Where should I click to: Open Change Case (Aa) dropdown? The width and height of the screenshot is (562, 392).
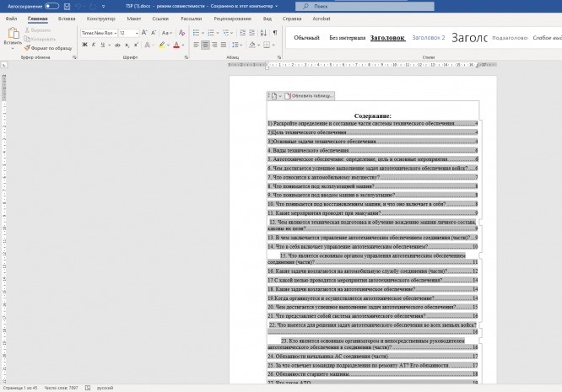[x=167, y=33]
